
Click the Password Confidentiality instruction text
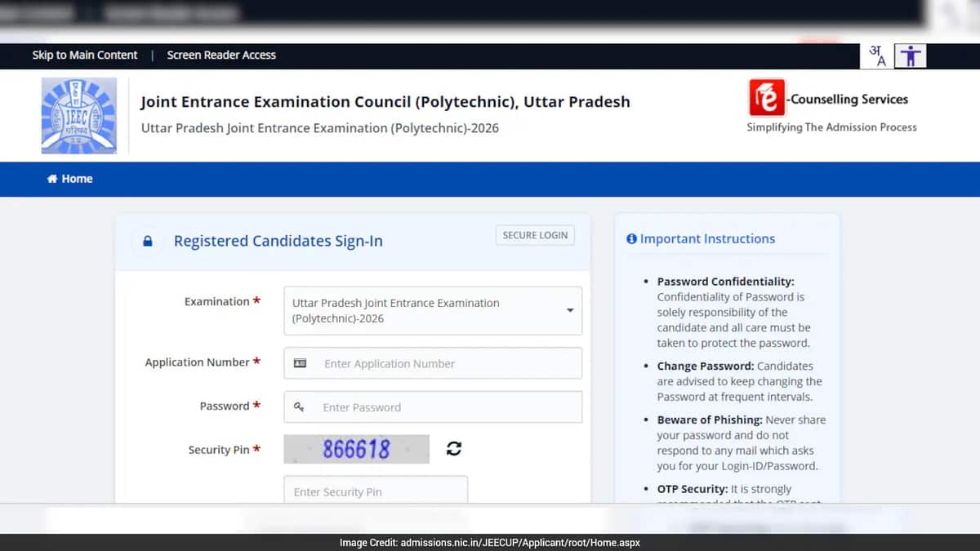pyautogui.click(x=733, y=312)
